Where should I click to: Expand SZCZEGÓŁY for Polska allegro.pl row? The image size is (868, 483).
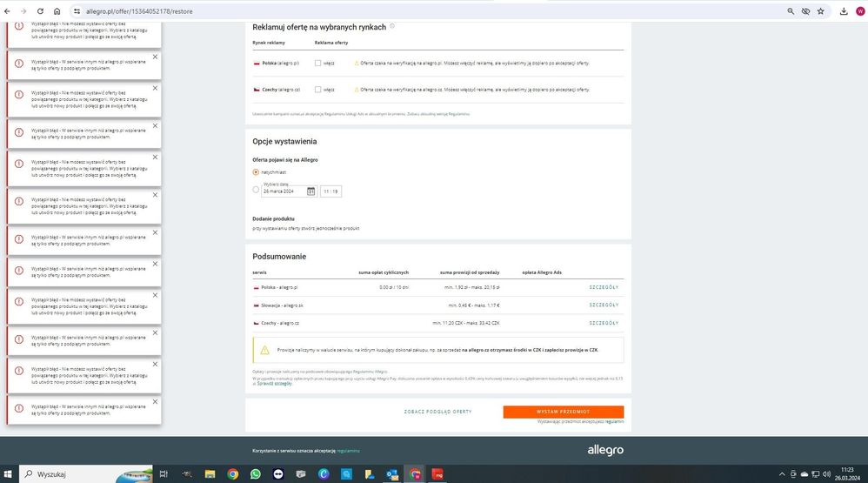point(604,287)
